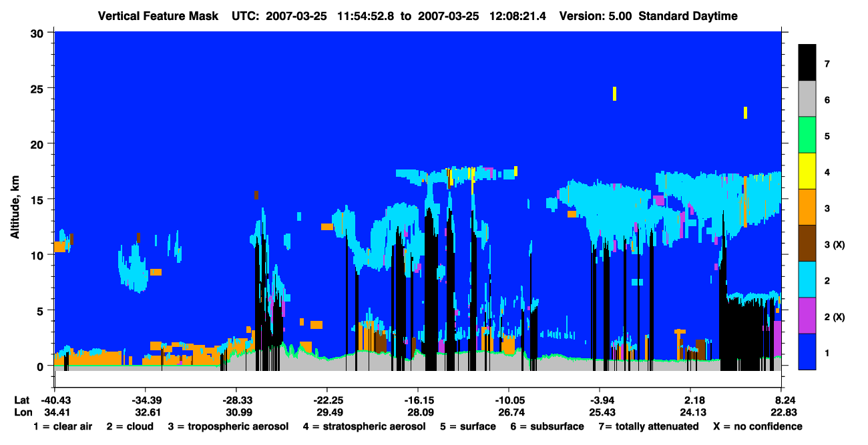This screenshot has width=868, height=445.
Task: Click the yellow color bar segment labeled 4
Action: 807,171
